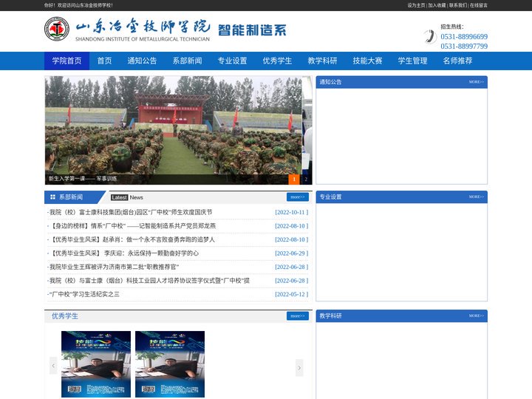This screenshot has width=532, height=399.
Task: Open 富士康 协议签字仪式 news article
Action: coord(149,281)
